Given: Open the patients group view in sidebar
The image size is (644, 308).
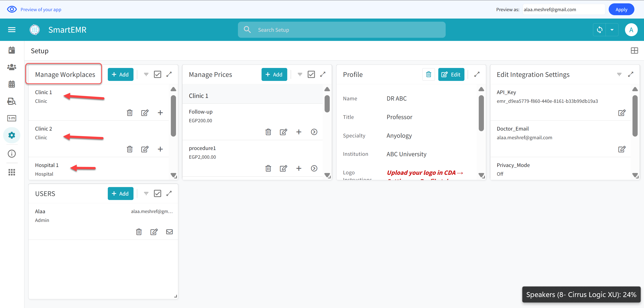Looking at the screenshot, I should point(11,67).
